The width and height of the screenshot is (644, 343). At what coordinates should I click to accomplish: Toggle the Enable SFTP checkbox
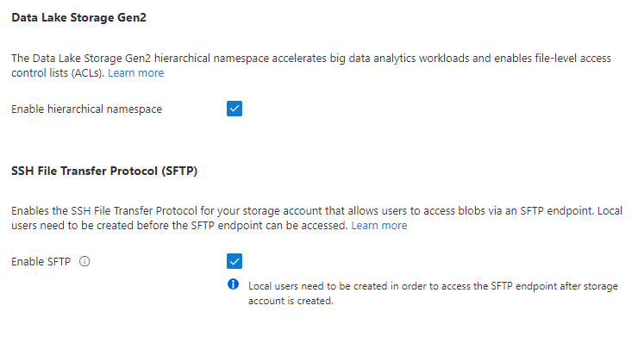[234, 261]
